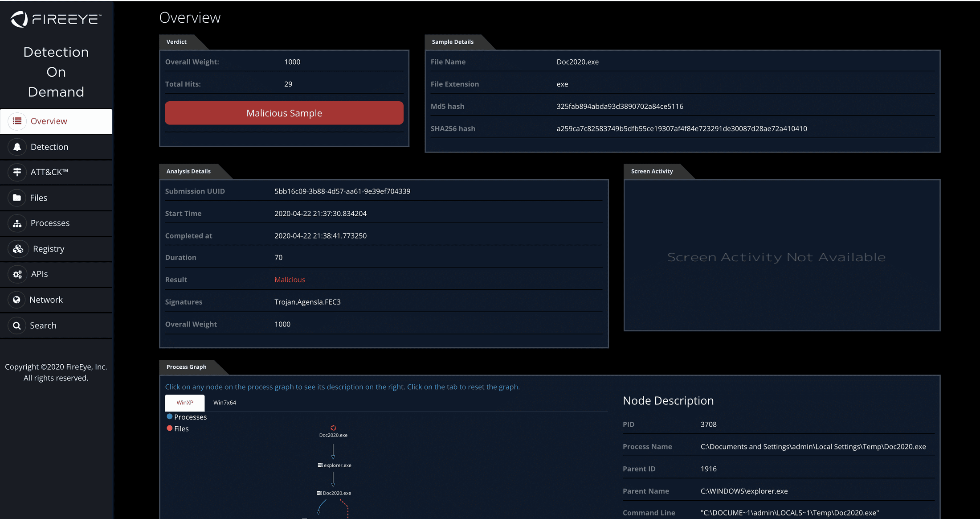Toggle the Files legend dot
The height and width of the screenshot is (519, 980).
(169, 428)
